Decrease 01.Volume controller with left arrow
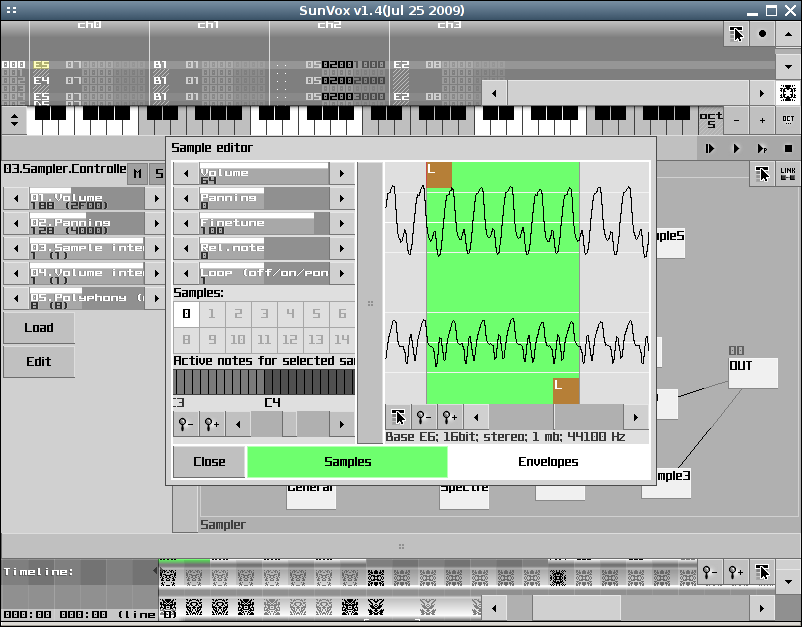The width and height of the screenshot is (802, 627). (x=16, y=199)
